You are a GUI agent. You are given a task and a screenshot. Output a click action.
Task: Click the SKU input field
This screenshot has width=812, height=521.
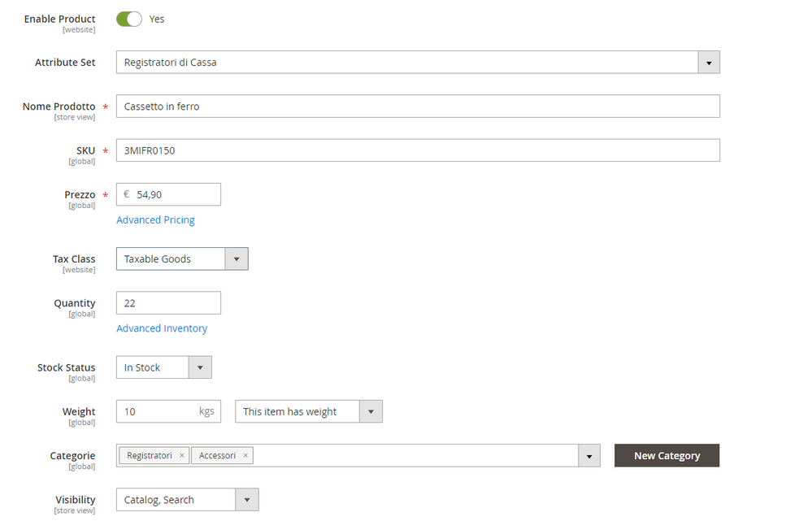(x=417, y=150)
